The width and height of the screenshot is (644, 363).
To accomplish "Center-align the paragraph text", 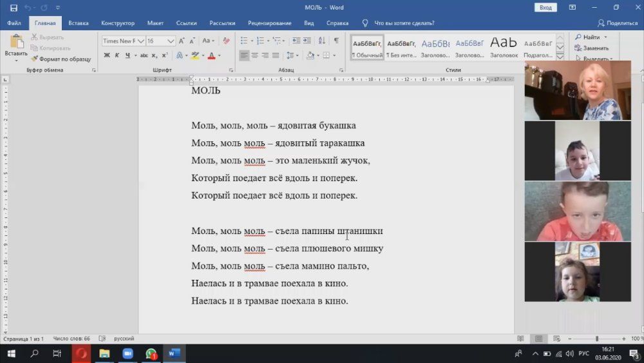I will tap(254, 55).
